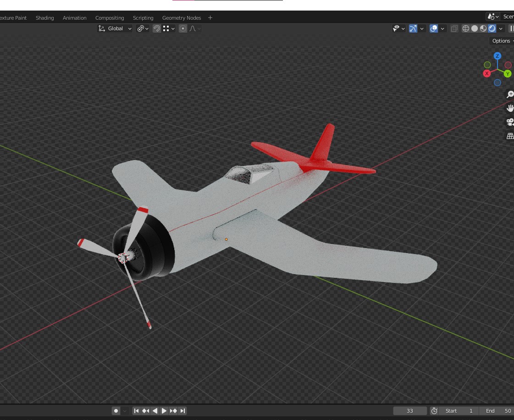Screen dimensions: 514x420
Task: Select rendered viewport shading mode
Action: pos(492,28)
